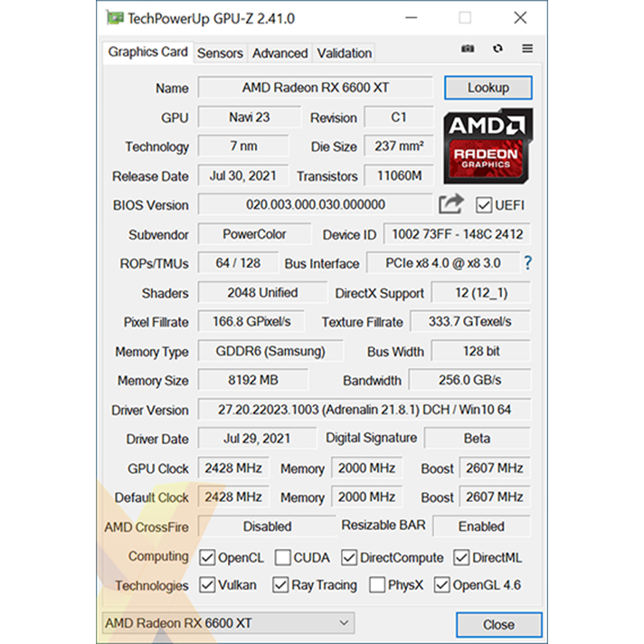Click the GPU-Z app icon in title bar

pyautogui.click(x=114, y=17)
